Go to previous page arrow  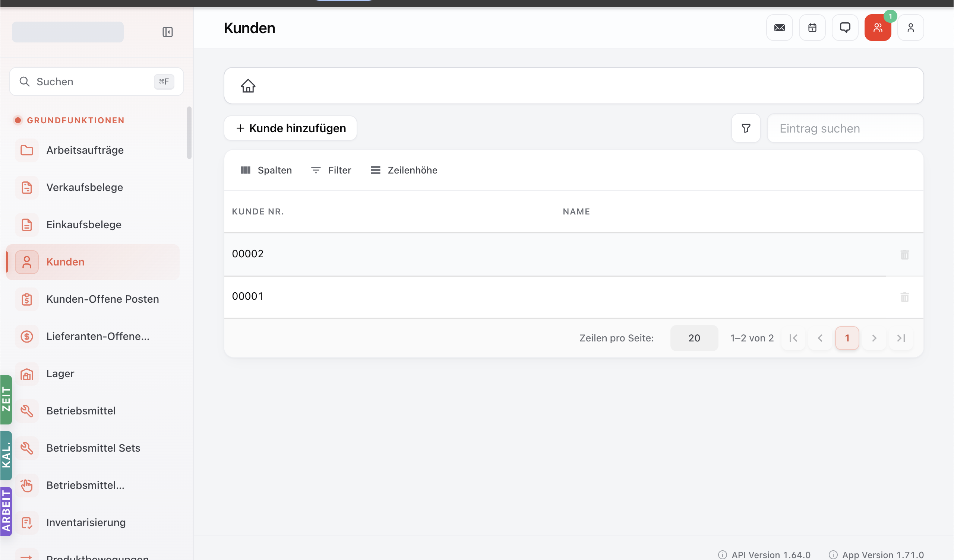click(x=820, y=338)
